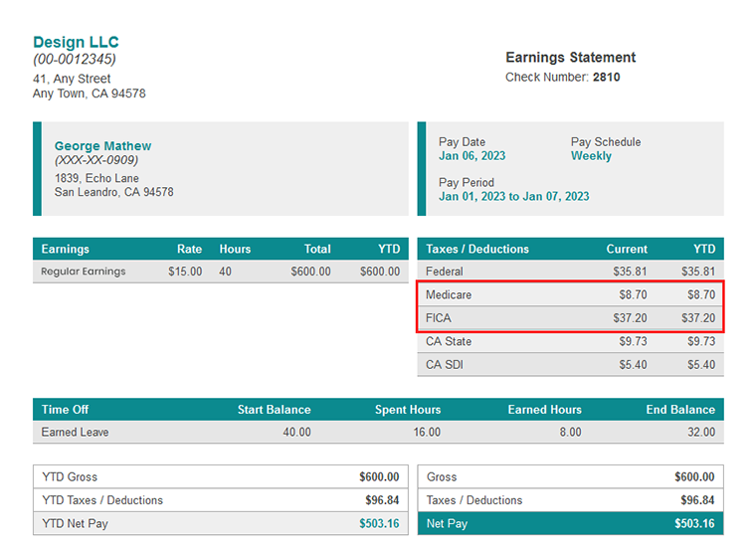
Task: Click the 1839, Echo Lane address
Action: [96, 178]
